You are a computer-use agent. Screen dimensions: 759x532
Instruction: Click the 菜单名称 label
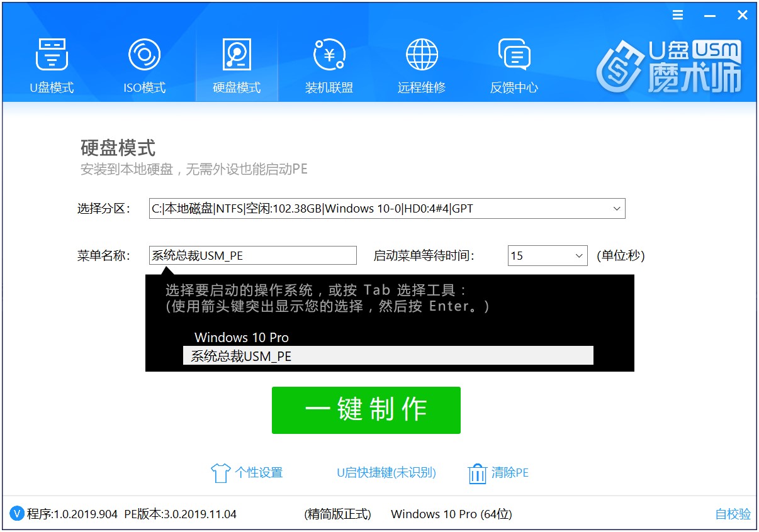(103, 255)
